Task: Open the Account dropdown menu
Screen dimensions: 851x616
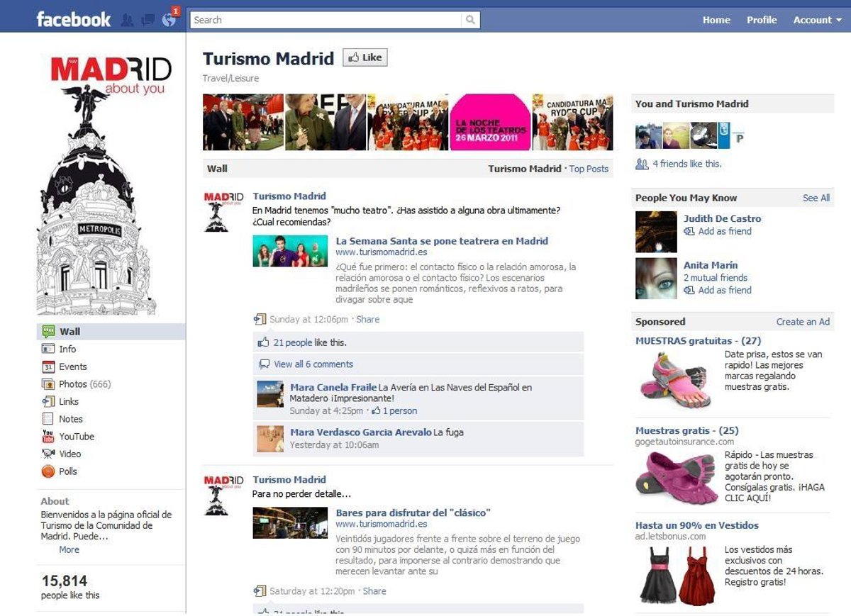Action: (x=816, y=20)
